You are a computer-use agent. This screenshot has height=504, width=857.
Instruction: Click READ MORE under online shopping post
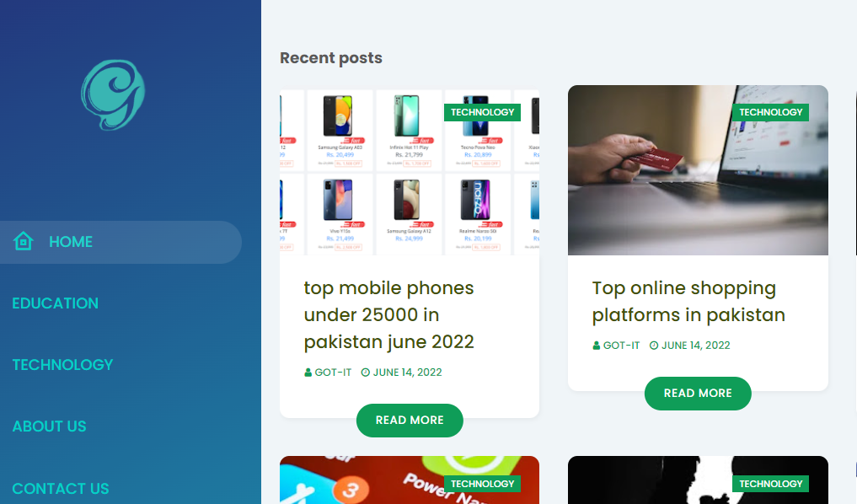pos(698,393)
